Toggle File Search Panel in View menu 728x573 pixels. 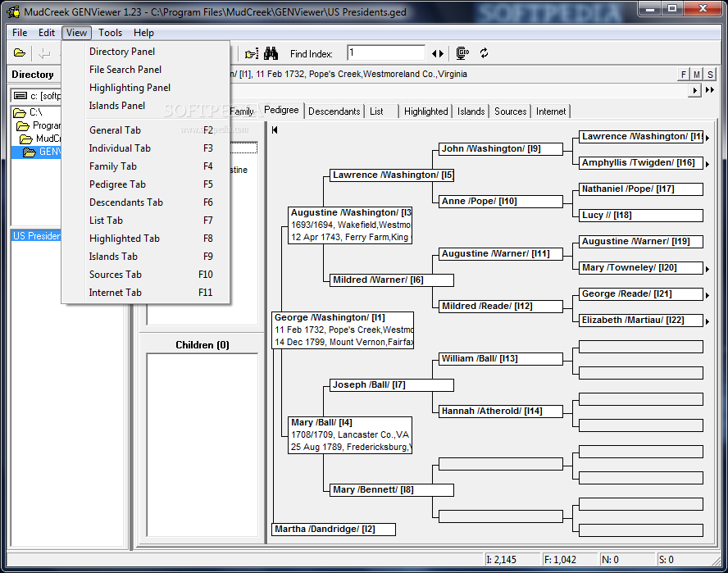[x=146, y=70]
